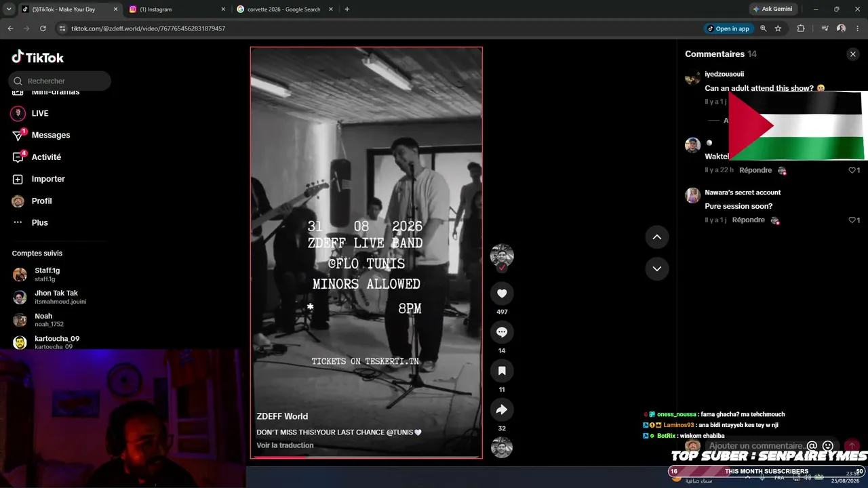This screenshot has height=488, width=868.
Task: Open the media control icon in Chrome toolbar
Action: click(x=825, y=28)
